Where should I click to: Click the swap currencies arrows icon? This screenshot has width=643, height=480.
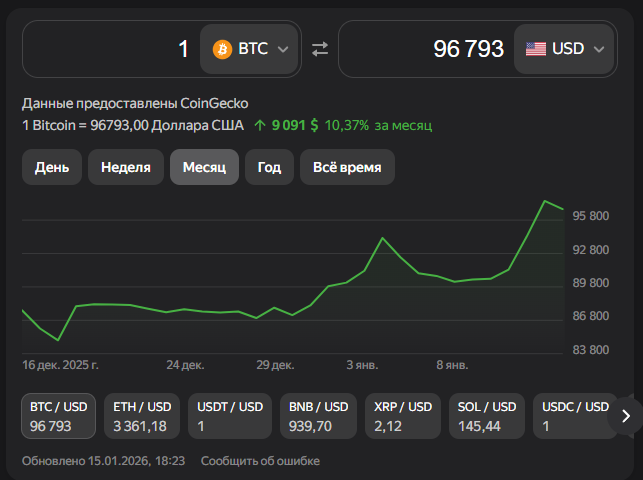pos(320,48)
